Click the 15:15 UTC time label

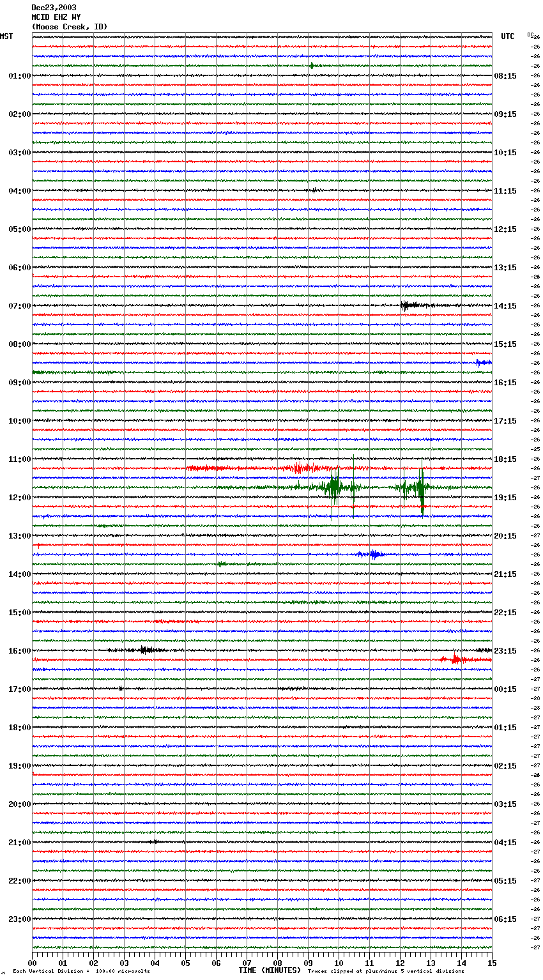pos(505,344)
